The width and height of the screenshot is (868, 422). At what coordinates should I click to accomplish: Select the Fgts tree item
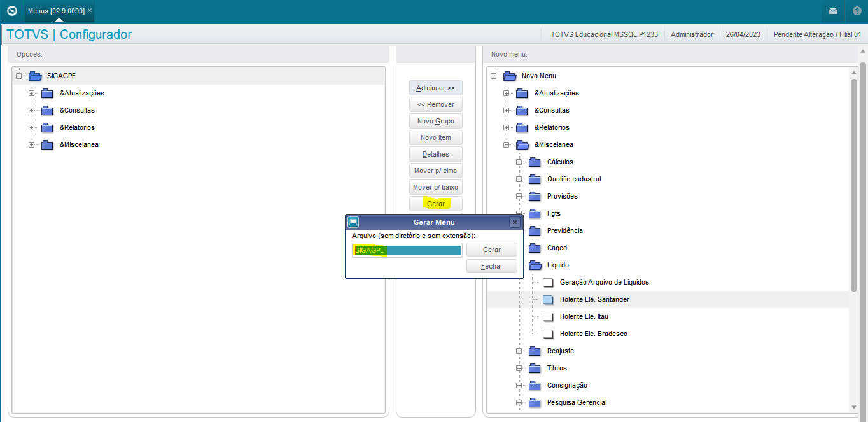tap(554, 213)
